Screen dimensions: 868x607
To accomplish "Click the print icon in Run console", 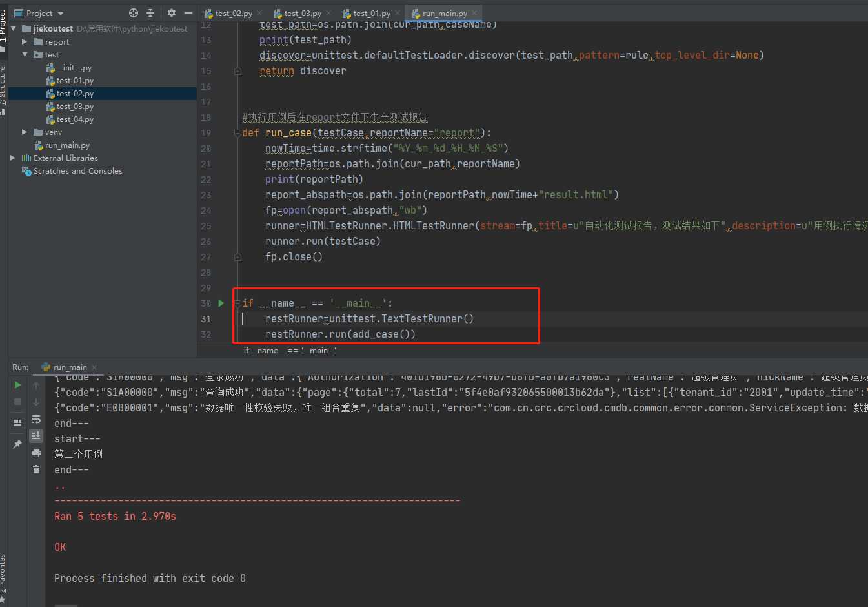I will click(x=36, y=453).
